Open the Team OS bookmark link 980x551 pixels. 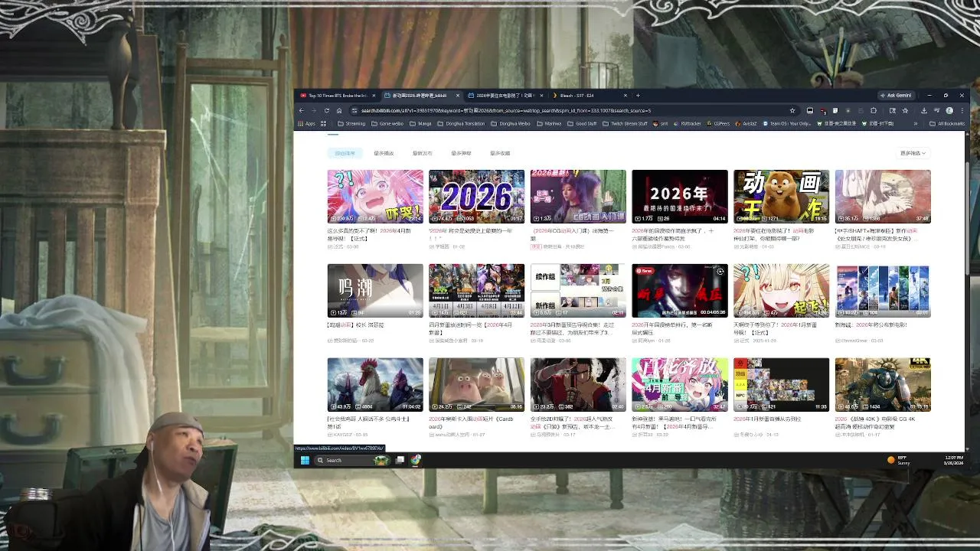click(x=786, y=123)
